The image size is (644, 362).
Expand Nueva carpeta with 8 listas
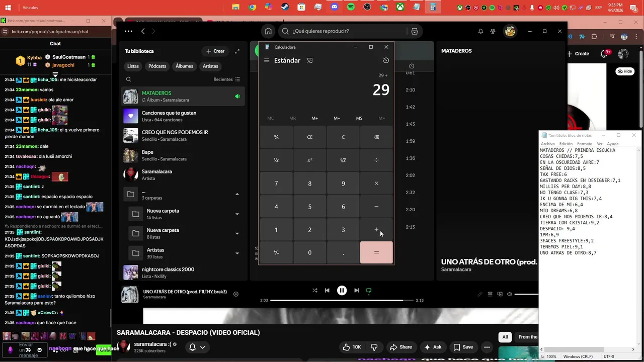pos(237,233)
